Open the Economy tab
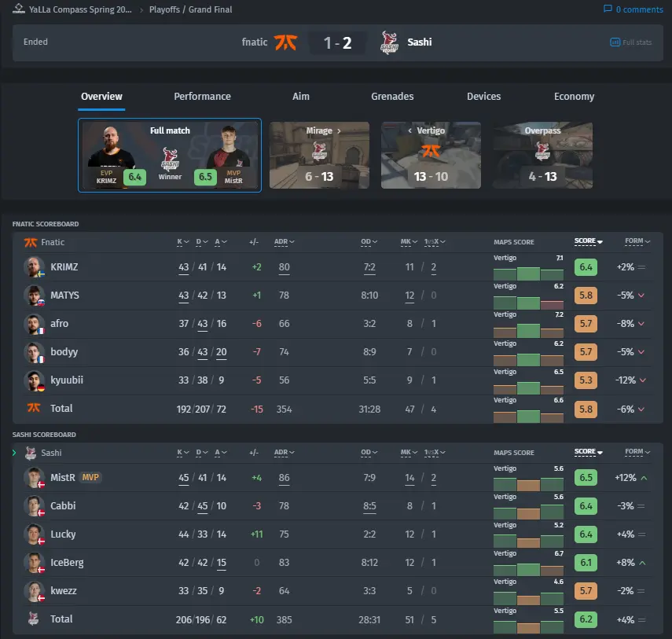This screenshot has height=639, width=672. [575, 97]
